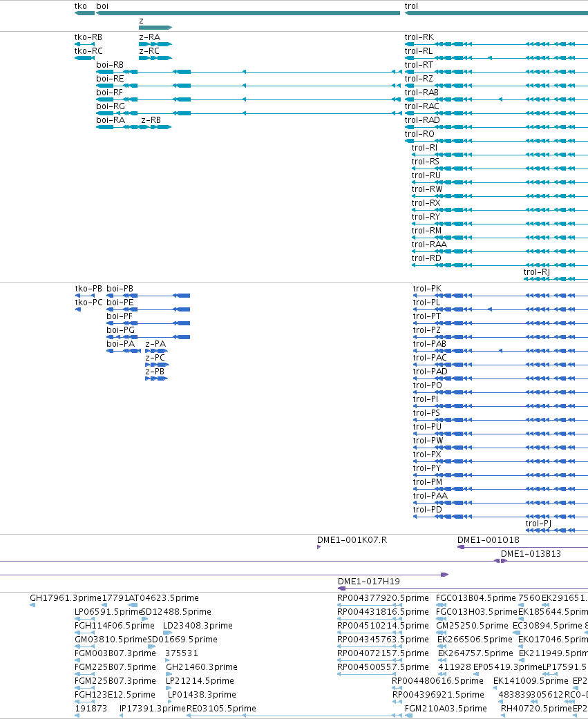Click FGH114F06.5prime EST label
588x719 pixels.
(x=115, y=626)
